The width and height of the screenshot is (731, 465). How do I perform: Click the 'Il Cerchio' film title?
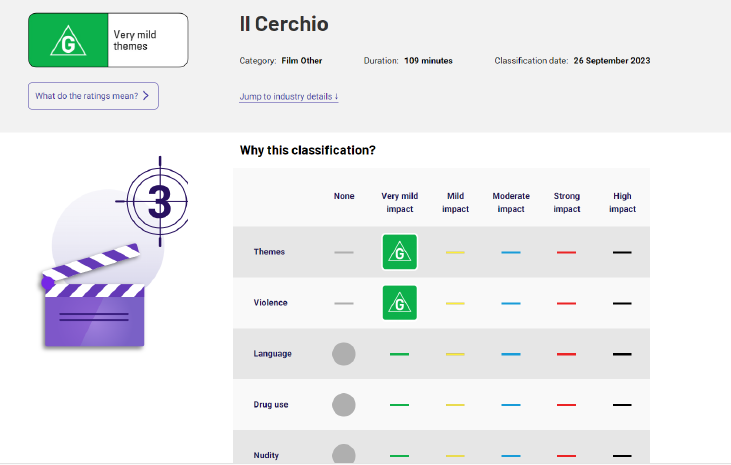[x=284, y=24]
